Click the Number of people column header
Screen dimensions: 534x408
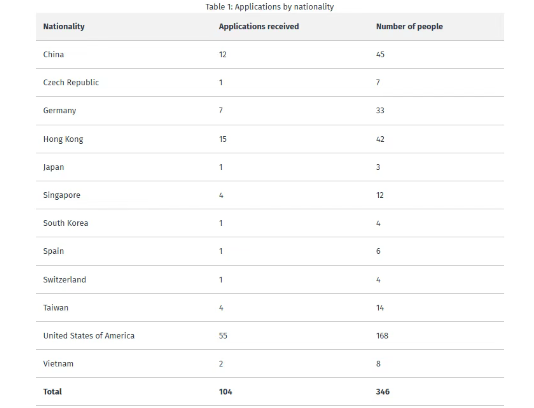pyautogui.click(x=409, y=27)
